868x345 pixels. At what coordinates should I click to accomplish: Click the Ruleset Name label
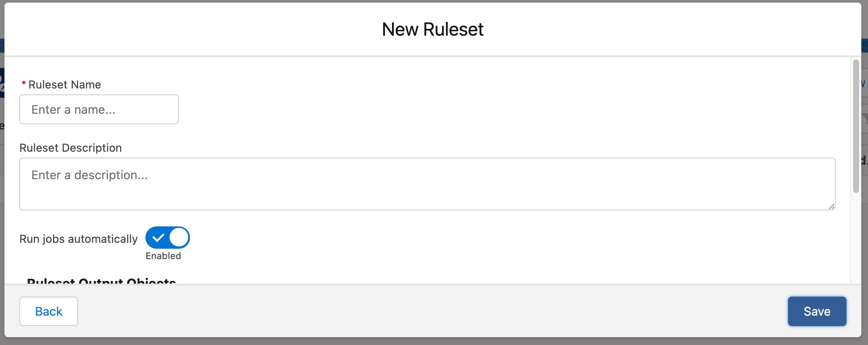click(65, 85)
